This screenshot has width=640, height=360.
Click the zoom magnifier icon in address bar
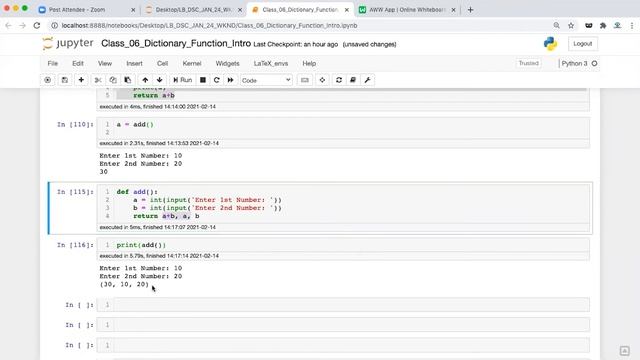click(556, 25)
